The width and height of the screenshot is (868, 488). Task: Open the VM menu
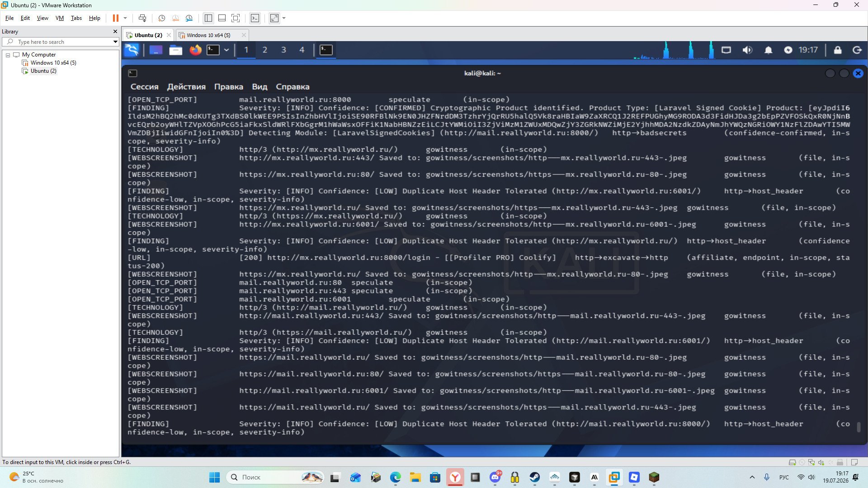(x=60, y=18)
